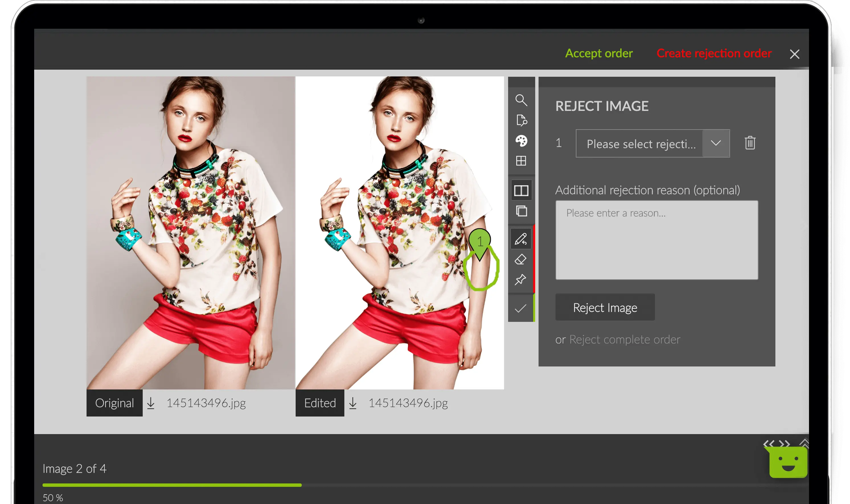Select the eraser tool
Viewport: 850px width, 504px height.
pyautogui.click(x=520, y=259)
